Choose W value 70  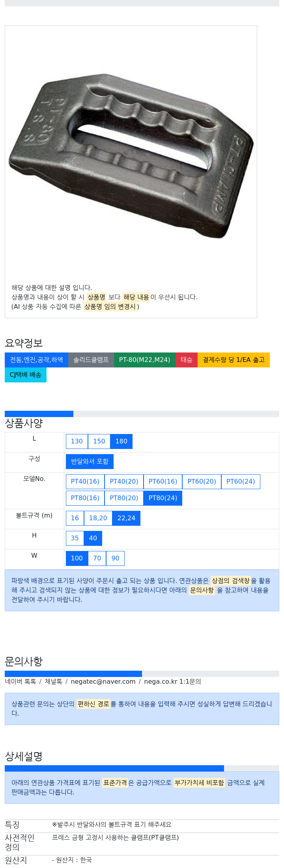97,558
